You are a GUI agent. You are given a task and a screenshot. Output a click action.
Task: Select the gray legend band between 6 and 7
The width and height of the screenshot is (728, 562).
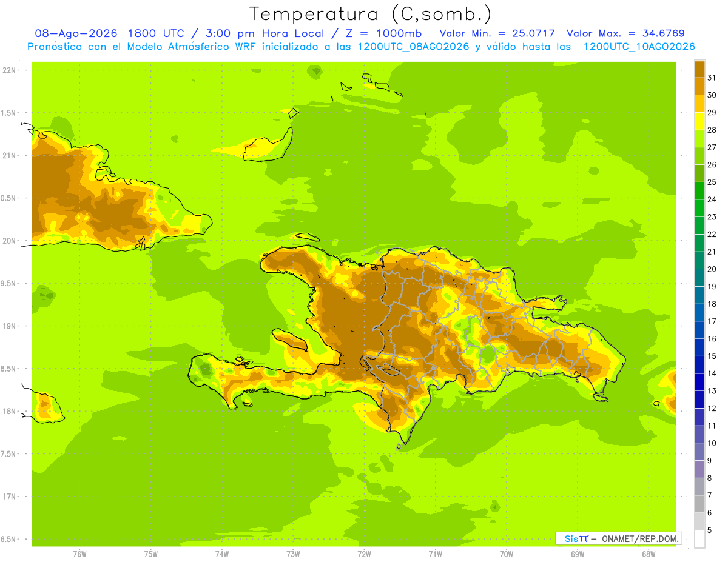pyautogui.click(x=699, y=504)
